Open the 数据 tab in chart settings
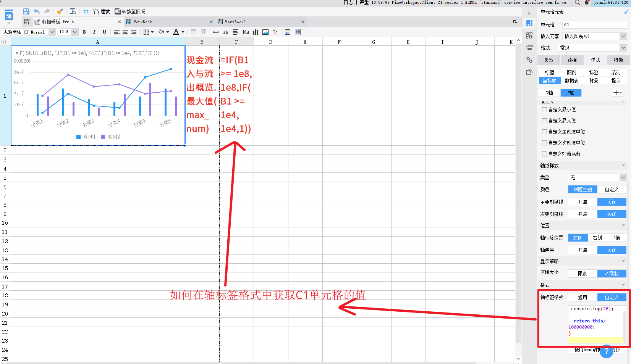 click(x=572, y=60)
